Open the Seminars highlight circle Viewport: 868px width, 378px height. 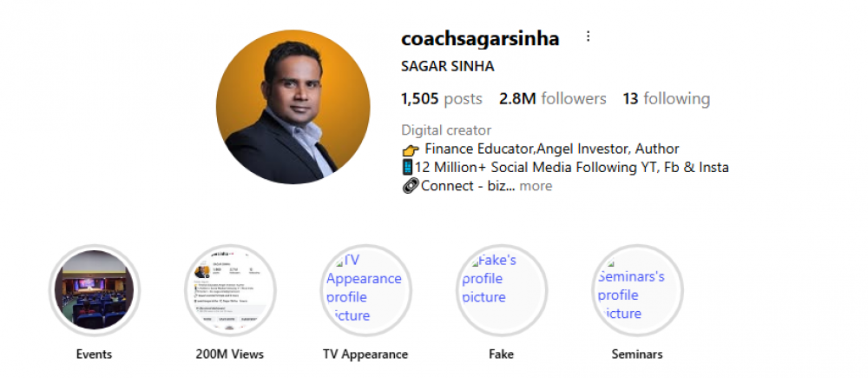[636, 290]
